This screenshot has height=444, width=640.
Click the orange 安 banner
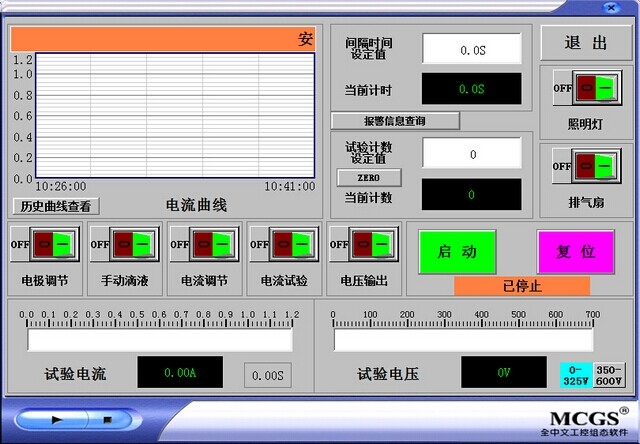pos(163,39)
